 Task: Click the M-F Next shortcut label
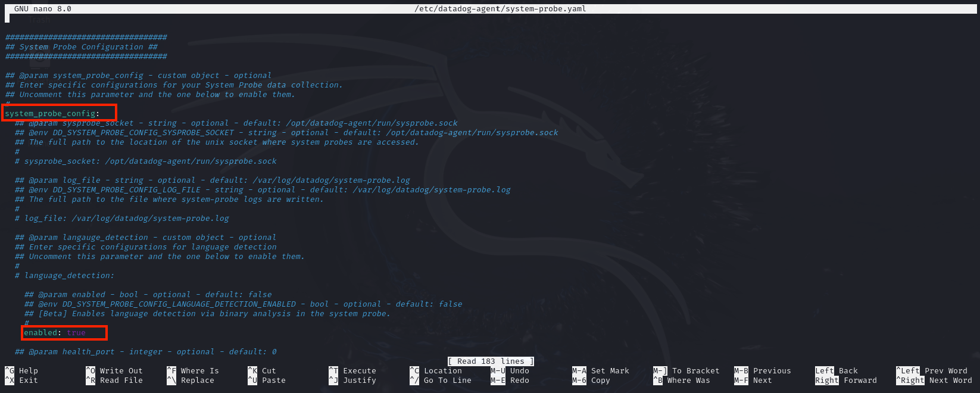[x=753, y=380]
